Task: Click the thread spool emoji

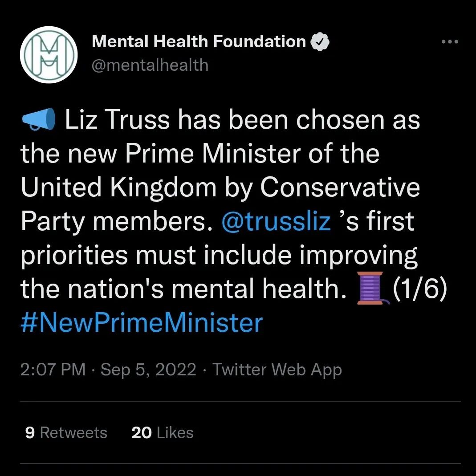Action: coord(373,288)
